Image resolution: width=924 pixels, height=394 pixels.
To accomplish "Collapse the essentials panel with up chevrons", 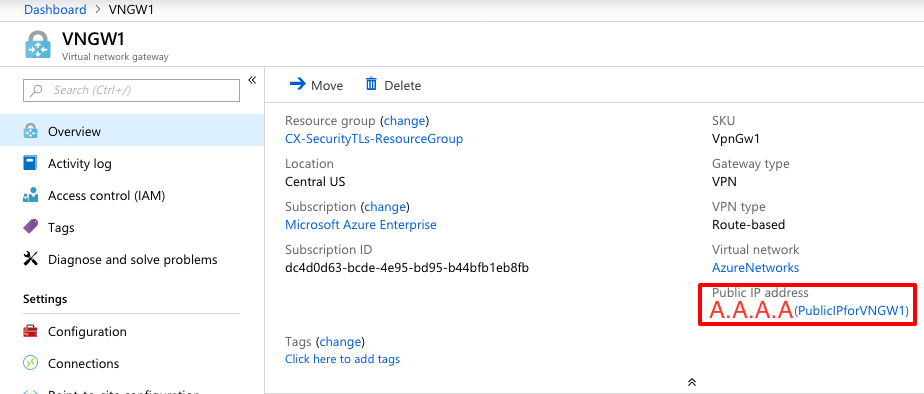I will coord(692,382).
